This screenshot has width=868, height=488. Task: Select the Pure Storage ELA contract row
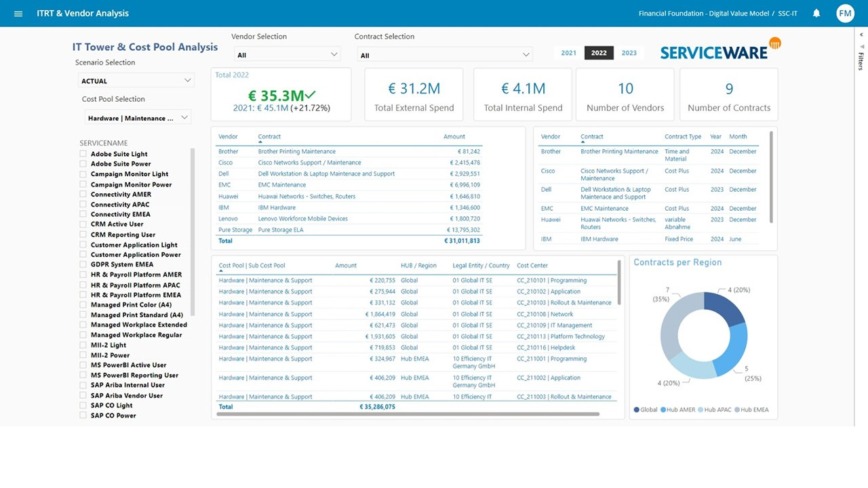click(349, 230)
